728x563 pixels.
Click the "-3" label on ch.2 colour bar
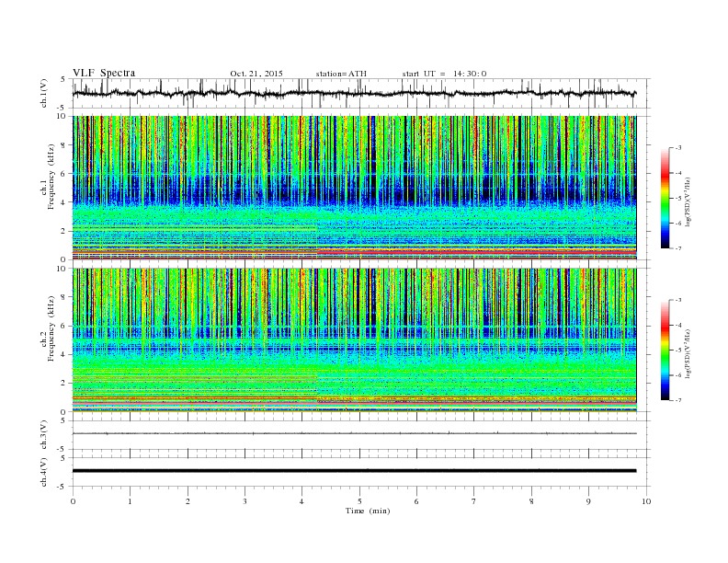677,300
